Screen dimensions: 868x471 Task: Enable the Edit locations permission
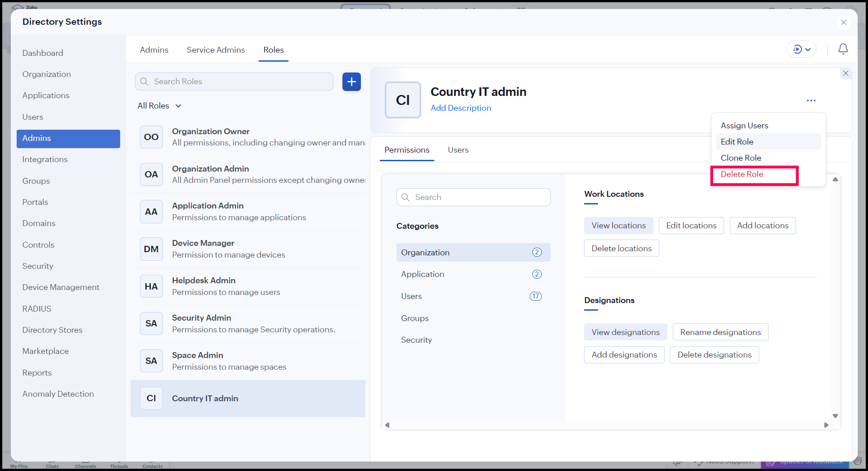(x=691, y=226)
